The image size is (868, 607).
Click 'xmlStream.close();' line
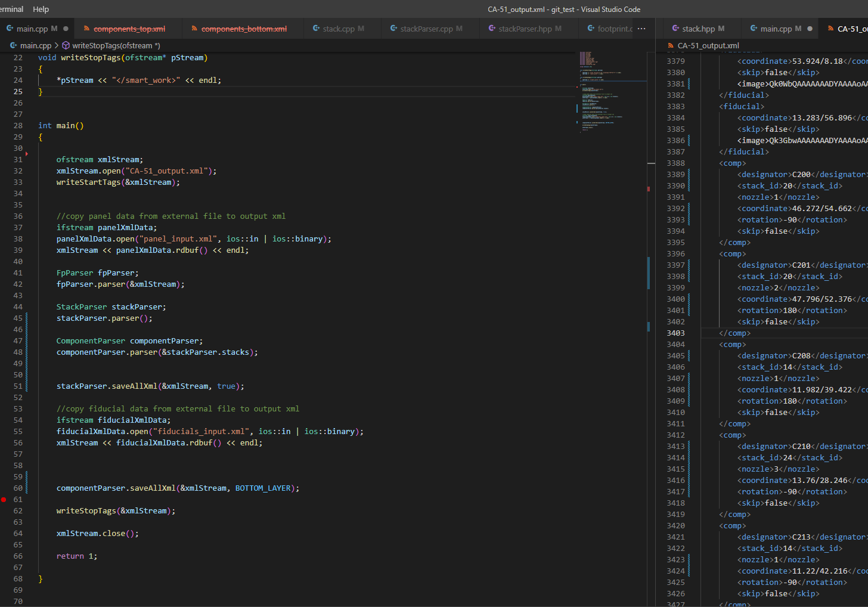tap(98, 533)
